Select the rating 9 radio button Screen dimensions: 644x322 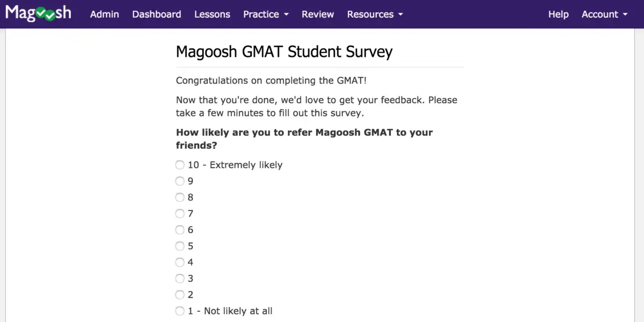(180, 181)
